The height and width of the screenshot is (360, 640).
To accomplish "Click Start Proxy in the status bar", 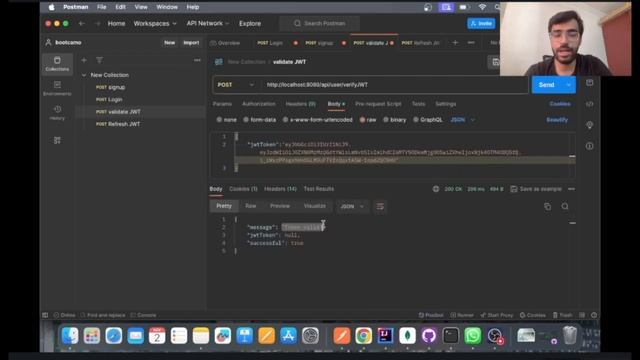I will (x=497, y=315).
